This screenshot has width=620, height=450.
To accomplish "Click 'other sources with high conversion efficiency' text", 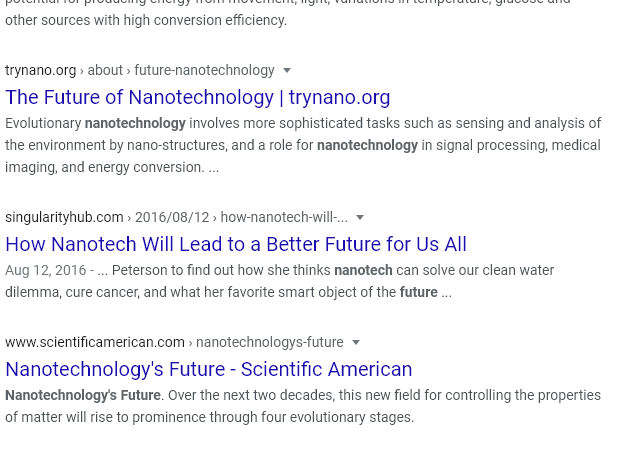I will tap(146, 20).
